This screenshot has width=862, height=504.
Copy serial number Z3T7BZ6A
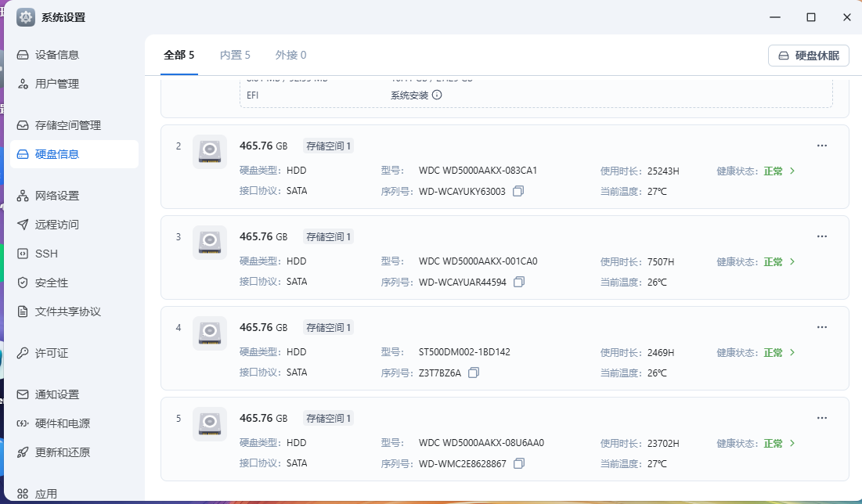[474, 373]
